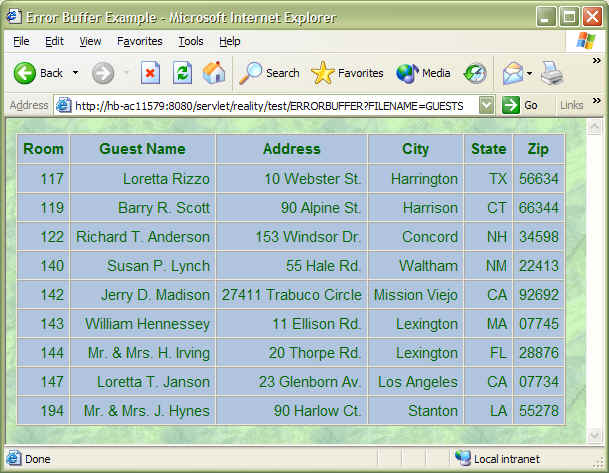609x473 pixels.
Task: Click the Links toolbar label
Action: pyautogui.click(x=571, y=105)
